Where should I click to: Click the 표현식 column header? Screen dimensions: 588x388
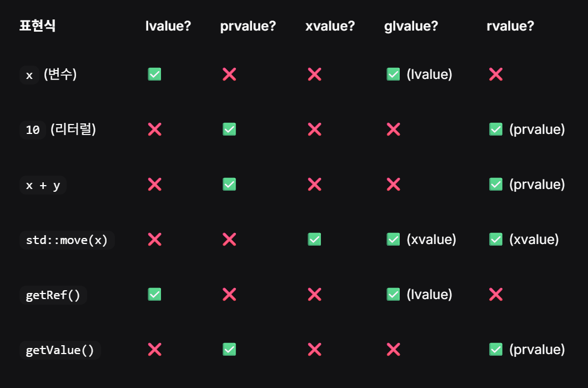click(x=38, y=26)
